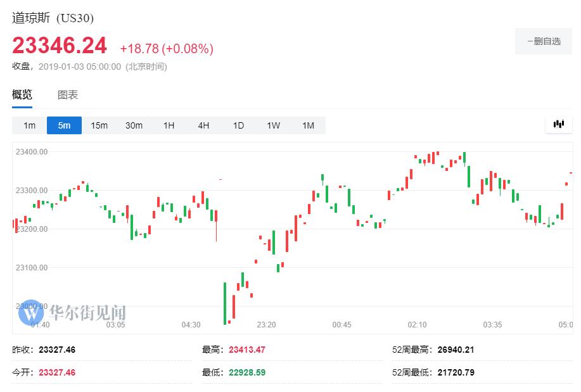Switch chart to 15m interval

(99, 125)
